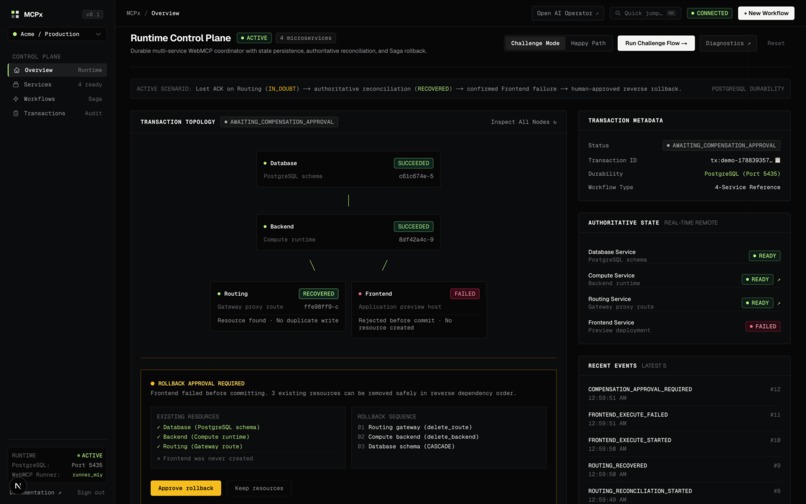Select the Backend node card in topology
This screenshot has width=806, height=504.
pyautogui.click(x=348, y=232)
